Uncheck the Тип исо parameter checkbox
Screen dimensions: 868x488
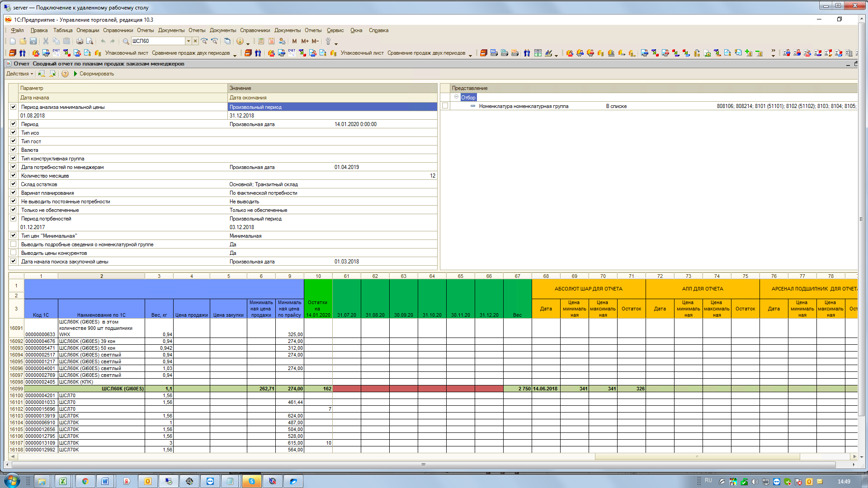click(x=13, y=132)
